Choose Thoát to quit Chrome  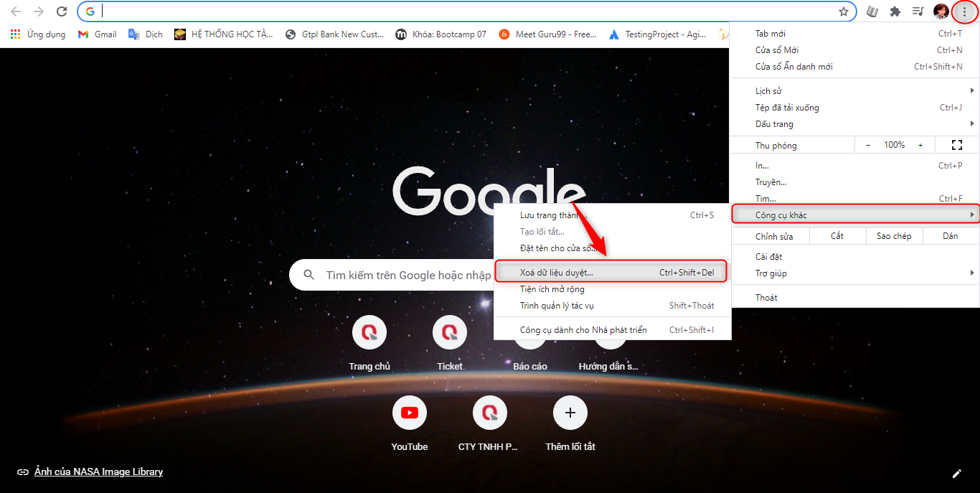tap(854, 298)
